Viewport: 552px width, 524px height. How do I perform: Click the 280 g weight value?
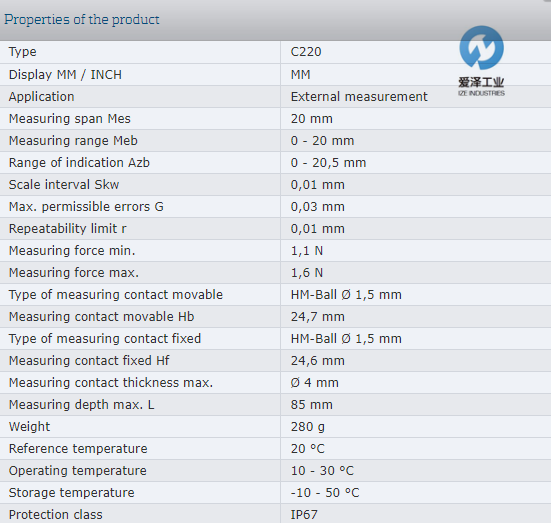pos(308,427)
